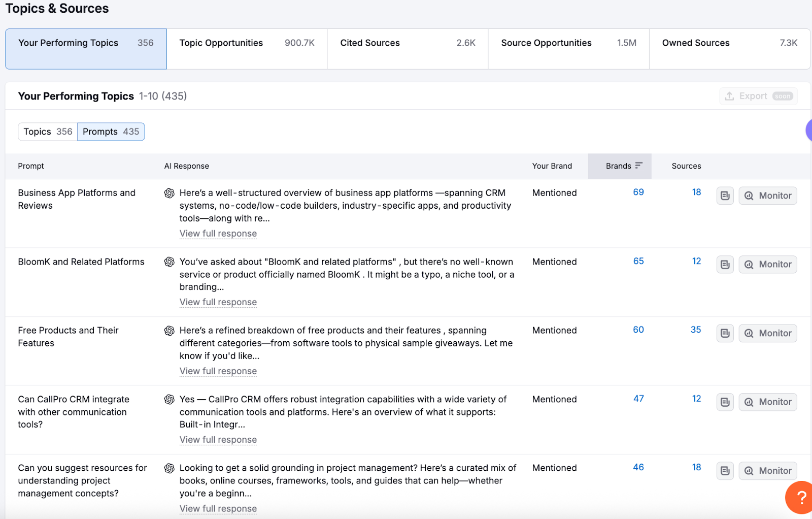Viewport: 812px width, 519px height.
Task: Click the Export button
Action: pyautogui.click(x=758, y=96)
